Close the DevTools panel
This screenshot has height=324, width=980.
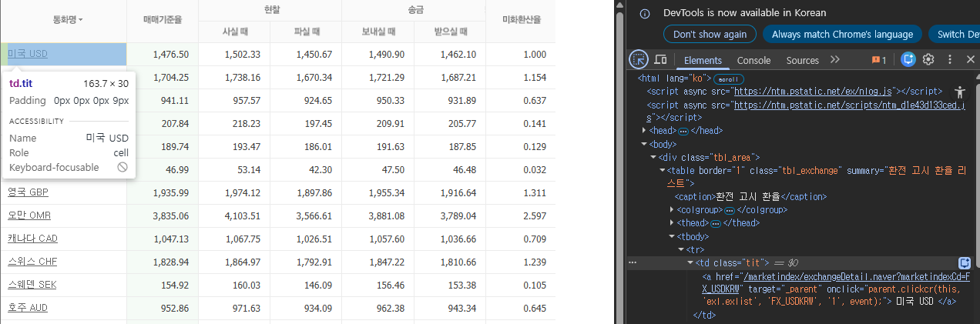tap(970, 59)
